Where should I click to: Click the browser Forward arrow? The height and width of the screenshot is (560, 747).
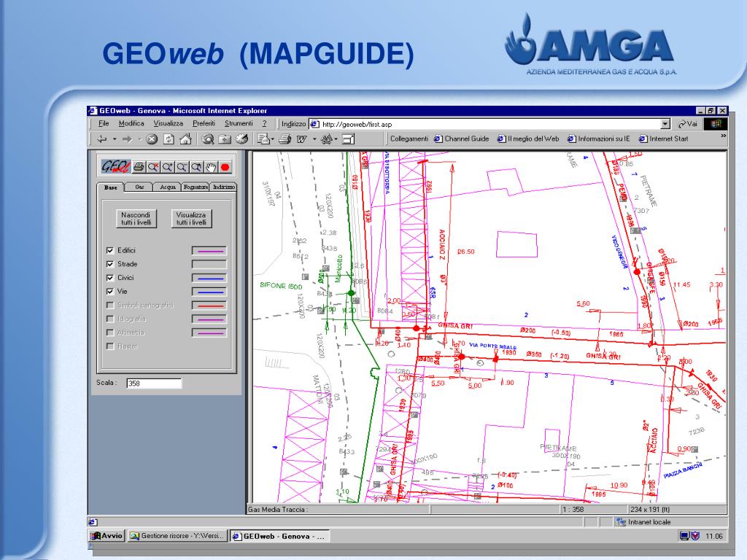pos(127,139)
